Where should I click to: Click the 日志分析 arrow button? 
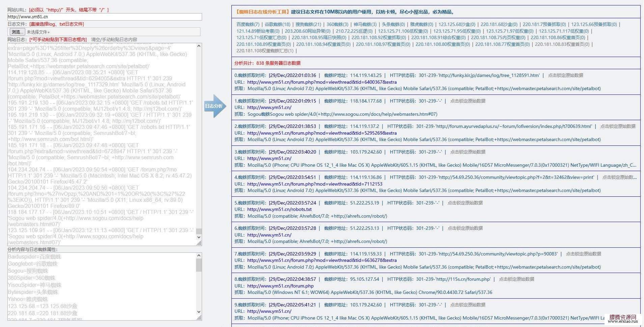(x=215, y=106)
